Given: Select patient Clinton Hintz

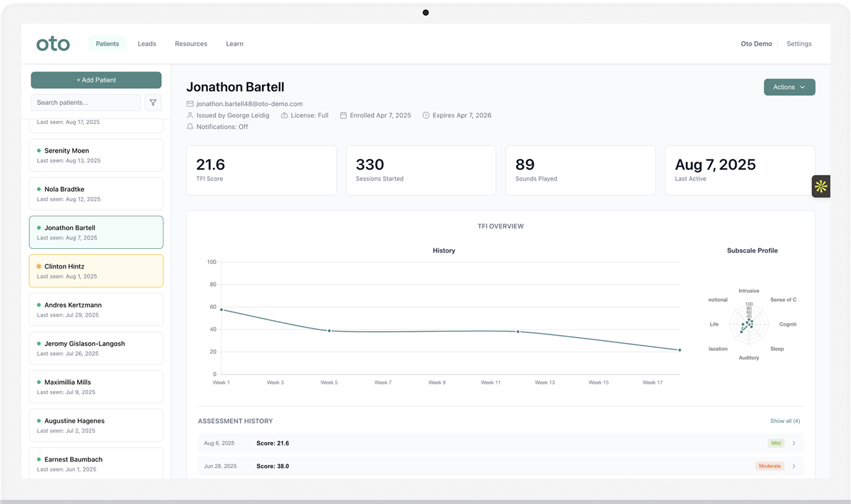Looking at the screenshot, I should click(x=96, y=271).
